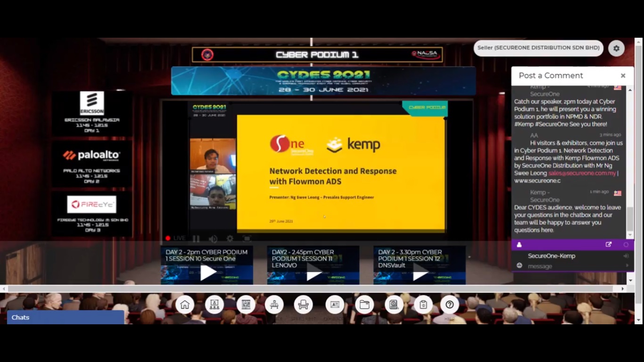Click the page scroll left arrow

click(x=4, y=288)
